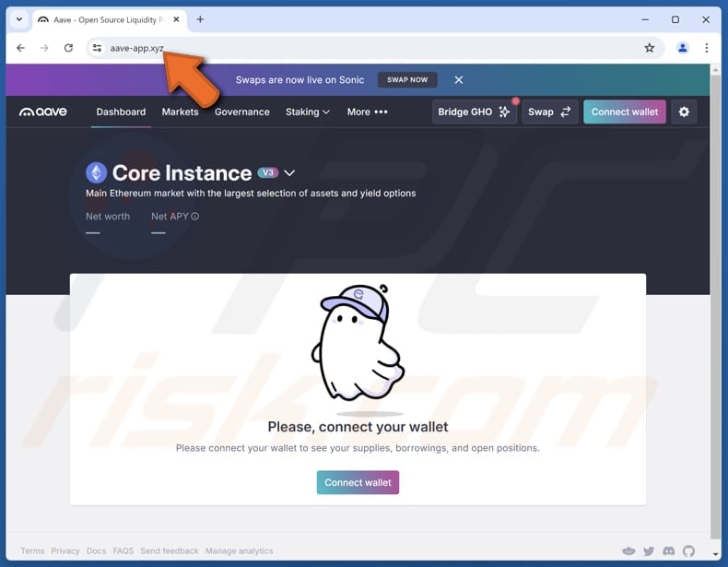This screenshot has width=728, height=567.
Task: Click the Net APY info icon
Action: (195, 217)
